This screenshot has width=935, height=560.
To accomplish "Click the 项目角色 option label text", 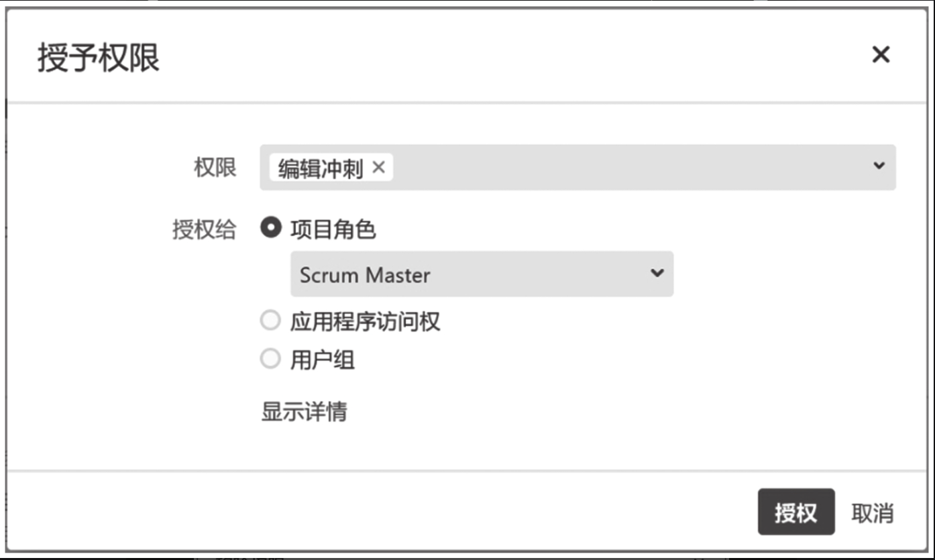I will [x=333, y=229].
